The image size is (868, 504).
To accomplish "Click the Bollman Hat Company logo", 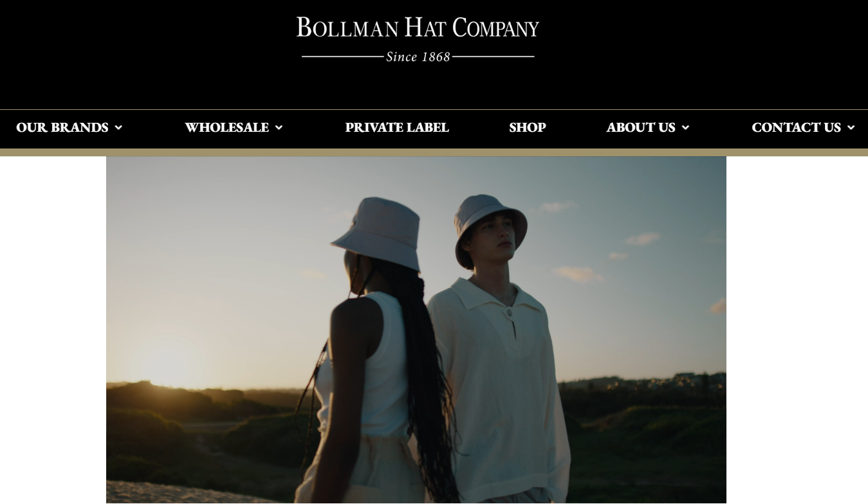I will [x=418, y=39].
